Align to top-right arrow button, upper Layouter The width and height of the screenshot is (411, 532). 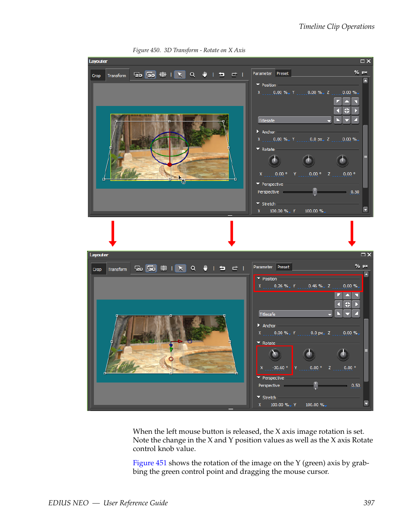click(355, 102)
